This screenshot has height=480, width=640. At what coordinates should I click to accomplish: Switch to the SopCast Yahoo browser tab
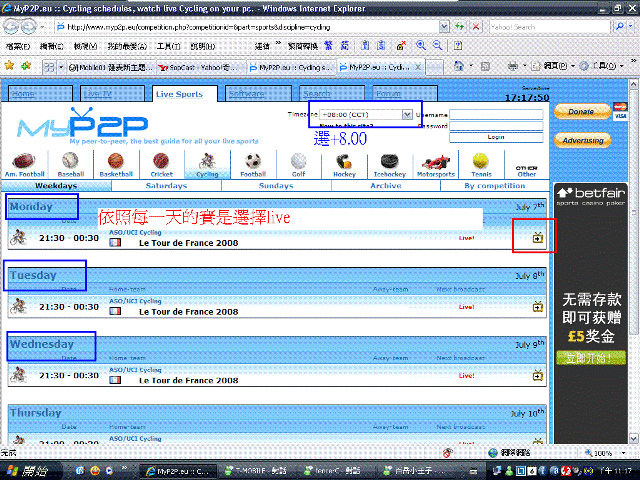pyautogui.click(x=202, y=67)
